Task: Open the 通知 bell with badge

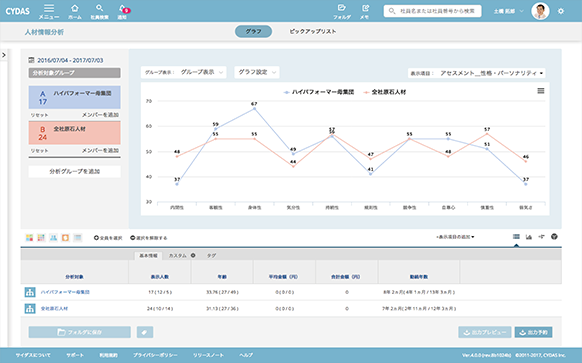Action: pos(122,12)
